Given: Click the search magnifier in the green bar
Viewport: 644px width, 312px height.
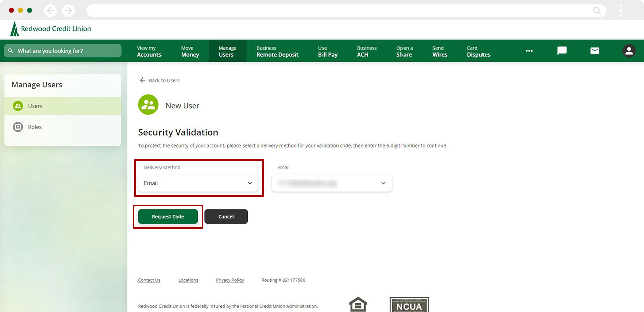Looking at the screenshot, I should (10, 51).
